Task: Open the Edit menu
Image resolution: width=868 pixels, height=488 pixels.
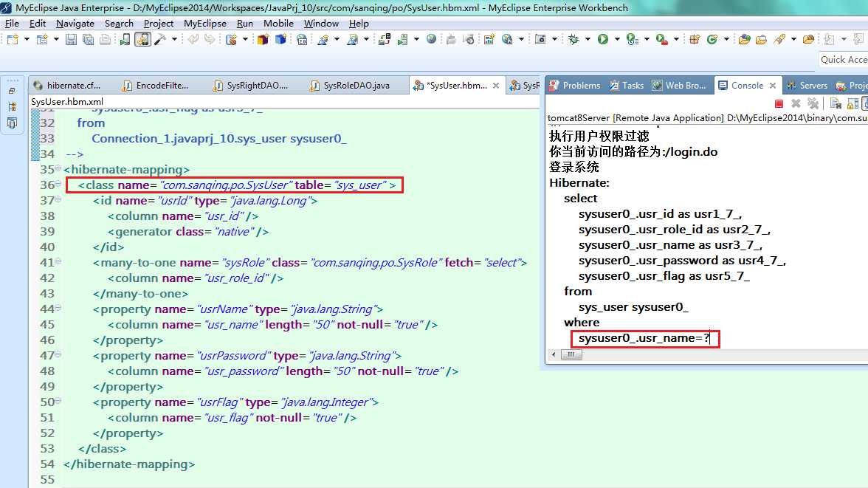Action: 38,24
